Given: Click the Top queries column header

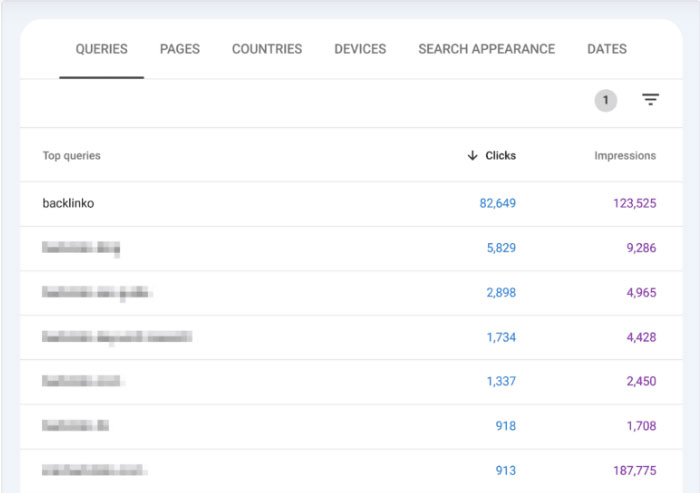Looking at the screenshot, I should [x=71, y=155].
